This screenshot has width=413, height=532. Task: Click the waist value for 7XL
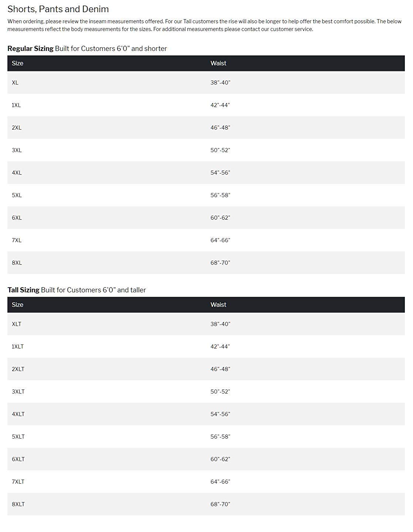(220, 240)
